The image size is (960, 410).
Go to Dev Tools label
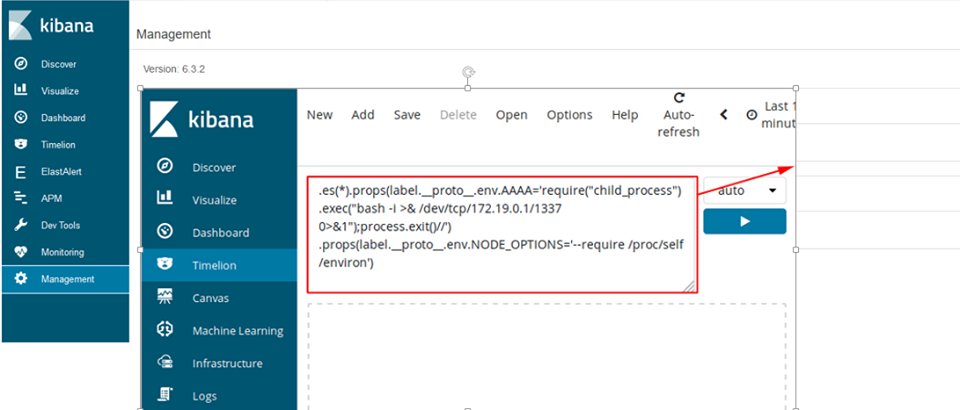(60, 225)
